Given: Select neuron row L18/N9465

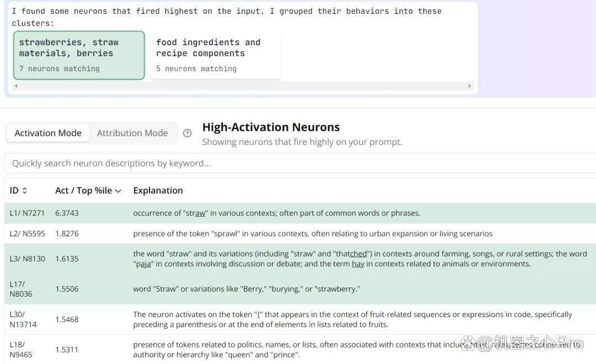Looking at the screenshot, I should click(x=300, y=350).
